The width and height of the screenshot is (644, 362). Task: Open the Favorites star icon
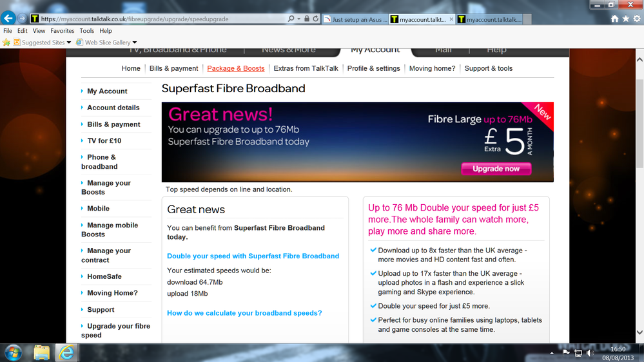point(625,19)
